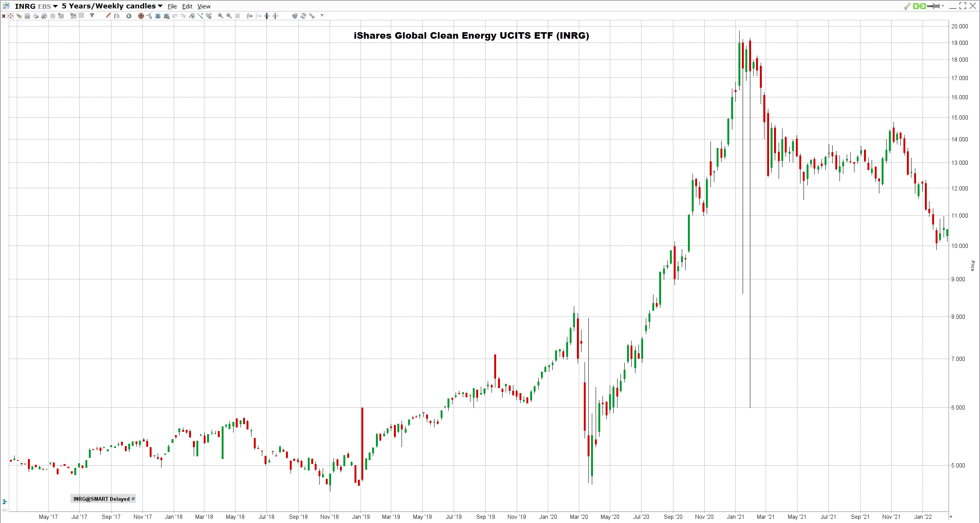980x523 pixels.
Task: Open the File menu
Action: (x=172, y=7)
